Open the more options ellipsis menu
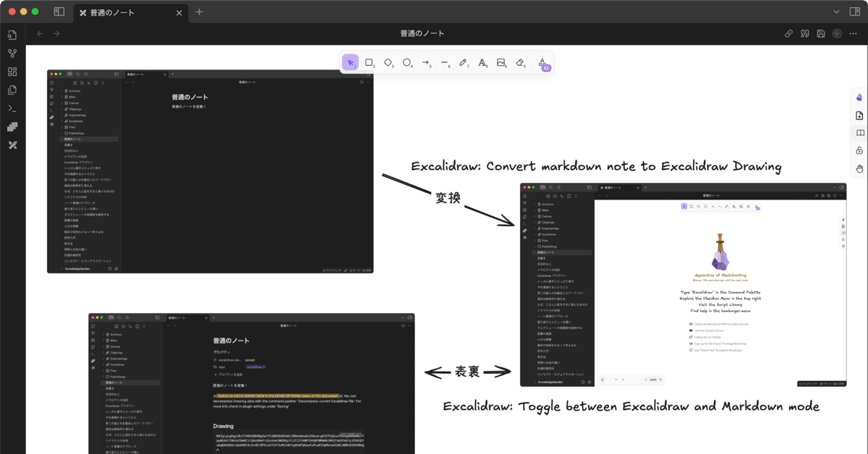Viewport: 868px width, 454px height. [x=854, y=33]
